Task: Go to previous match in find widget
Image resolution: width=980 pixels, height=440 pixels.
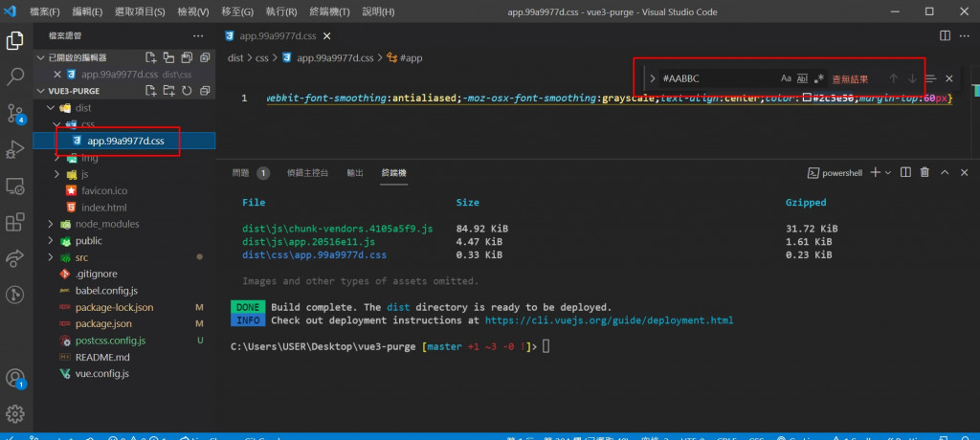Action: click(893, 78)
